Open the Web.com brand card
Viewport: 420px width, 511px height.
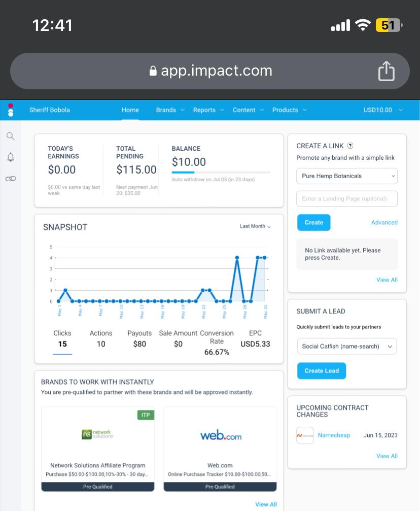(220, 449)
